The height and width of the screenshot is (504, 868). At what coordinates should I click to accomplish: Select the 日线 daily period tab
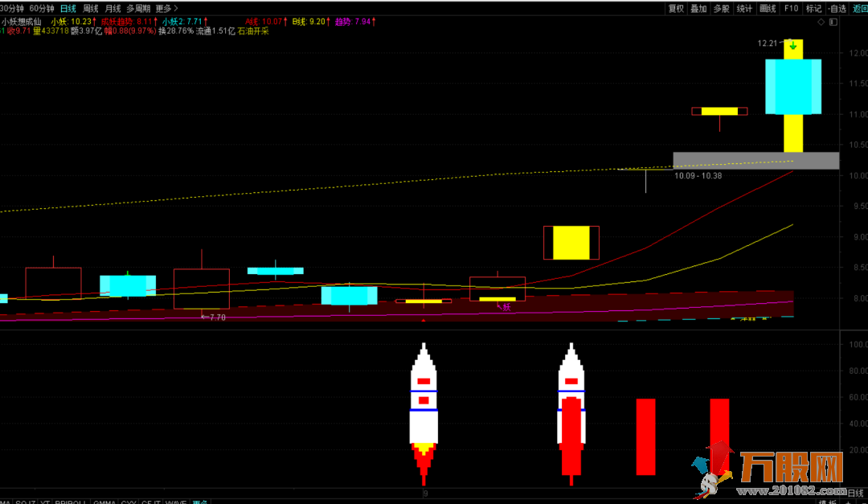point(68,8)
